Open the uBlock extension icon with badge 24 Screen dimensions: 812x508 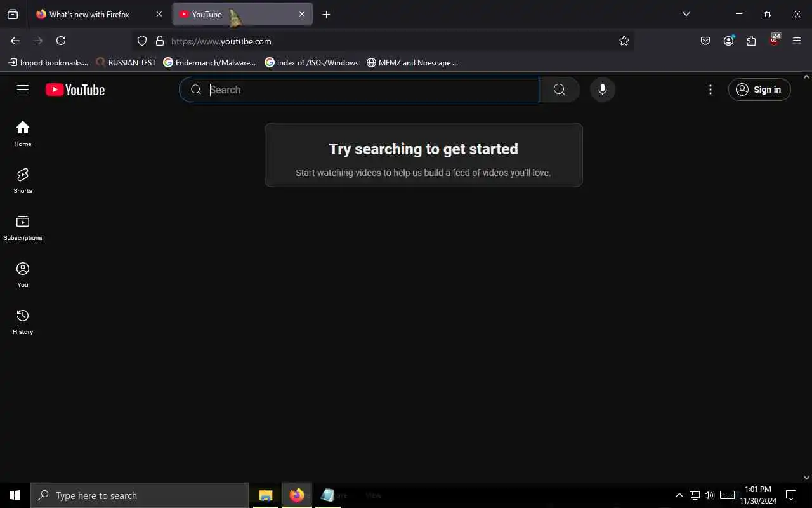[x=774, y=40]
